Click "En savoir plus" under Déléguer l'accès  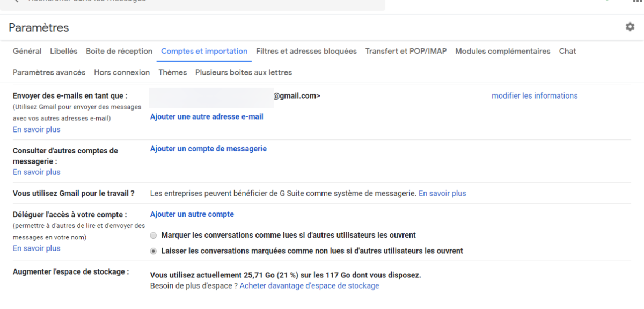[36, 248]
